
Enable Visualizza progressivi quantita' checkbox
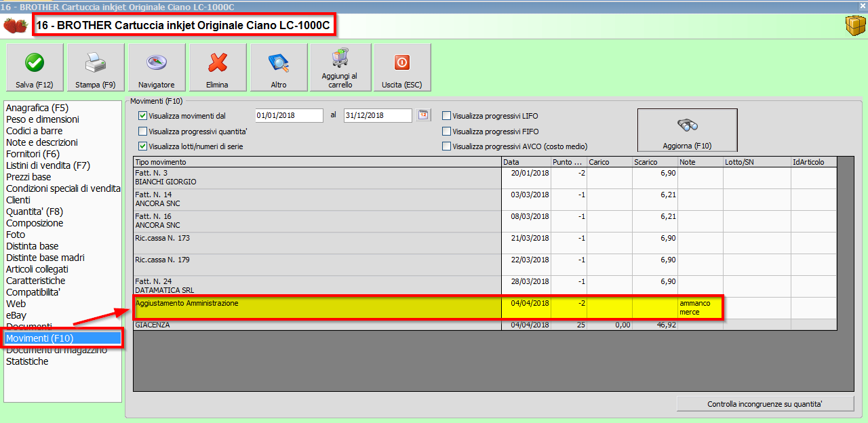click(x=142, y=132)
